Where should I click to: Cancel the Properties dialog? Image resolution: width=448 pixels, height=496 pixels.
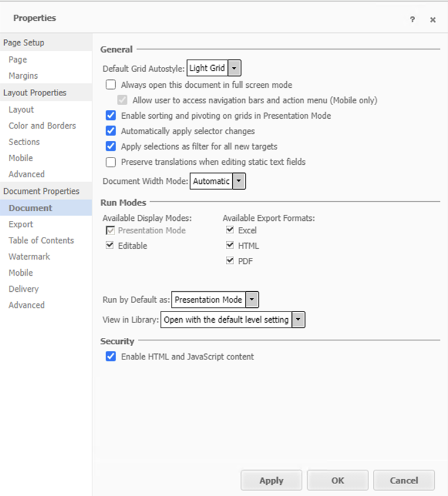pyautogui.click(x=404, y=480)
